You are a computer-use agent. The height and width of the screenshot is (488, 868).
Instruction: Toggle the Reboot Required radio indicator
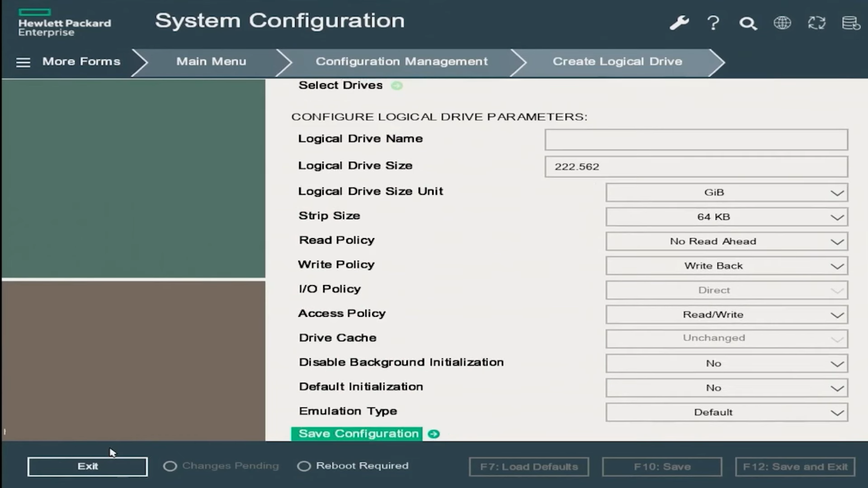[304, 466]
